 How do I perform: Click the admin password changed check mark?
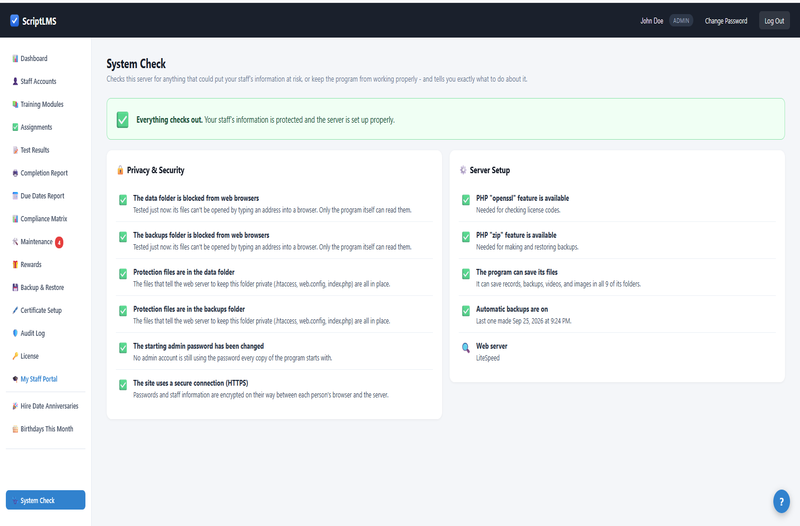(123, 348)
